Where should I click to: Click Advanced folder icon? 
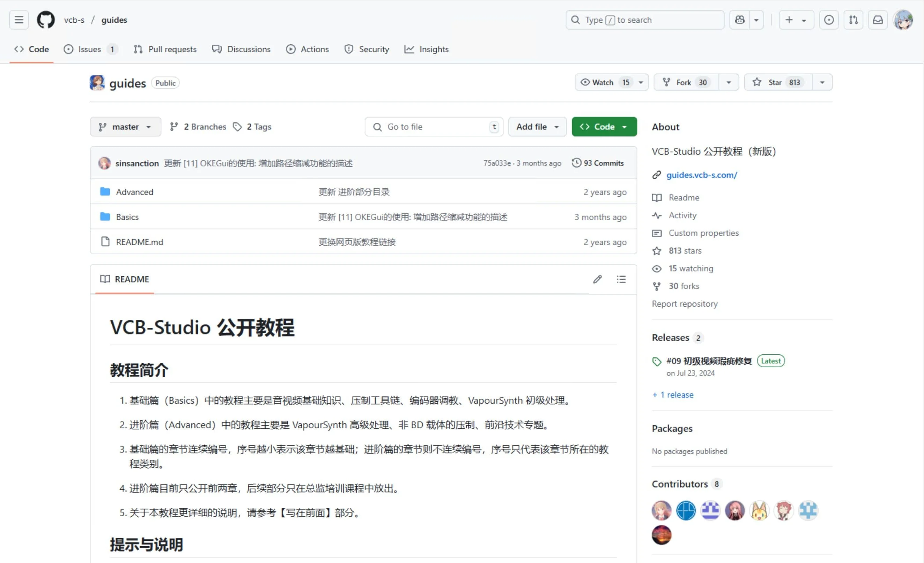point(105,192)
